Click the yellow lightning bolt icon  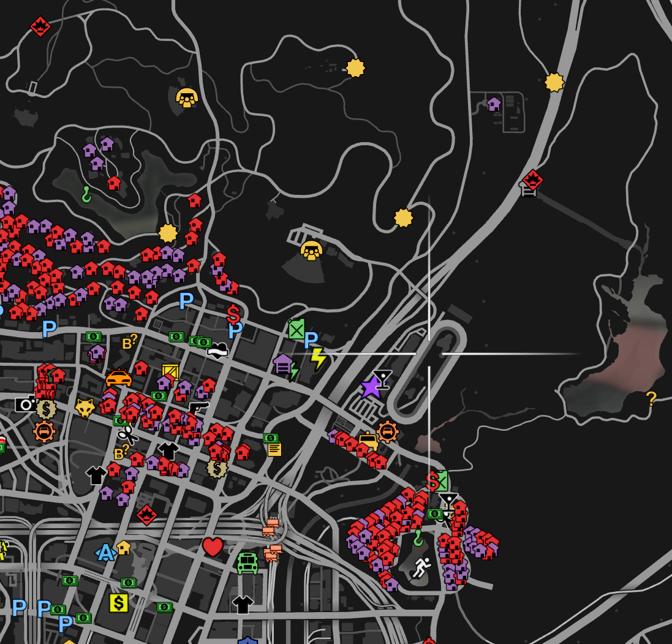(319, 359)
